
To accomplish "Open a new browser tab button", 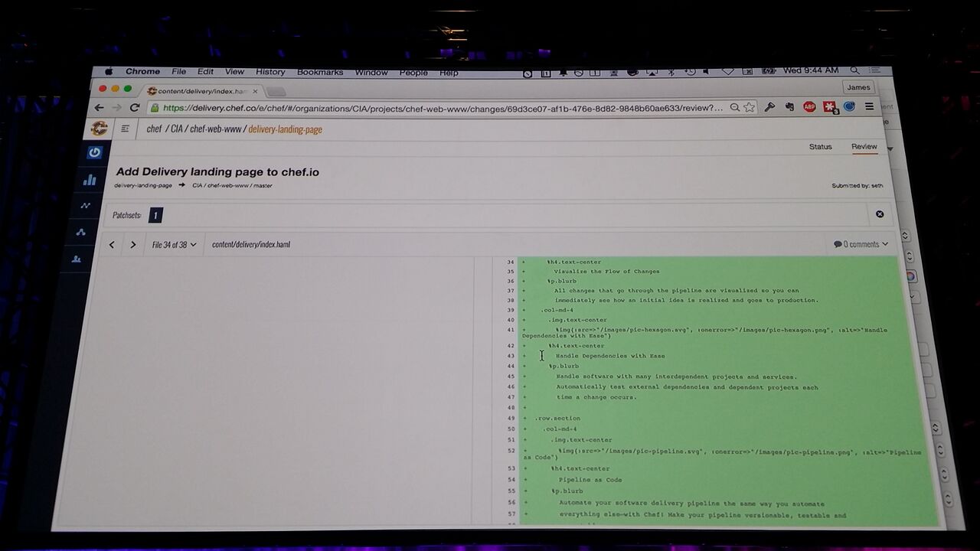I will tap(276, 92).
